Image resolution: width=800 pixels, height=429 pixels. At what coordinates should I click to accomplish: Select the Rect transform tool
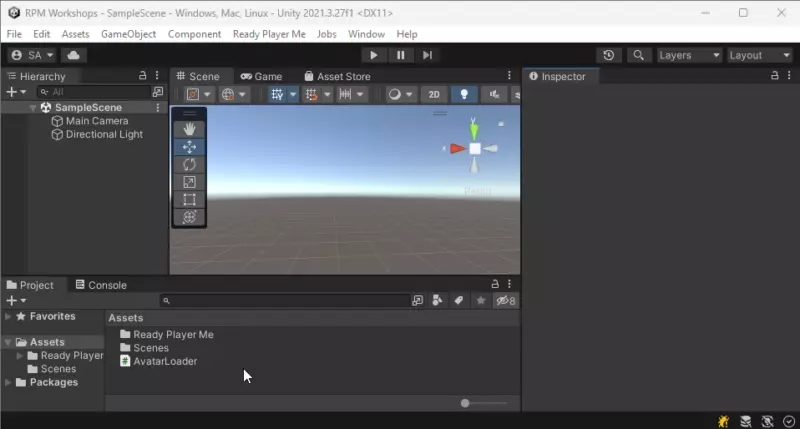pyautogui.click(x=189, y=199)
